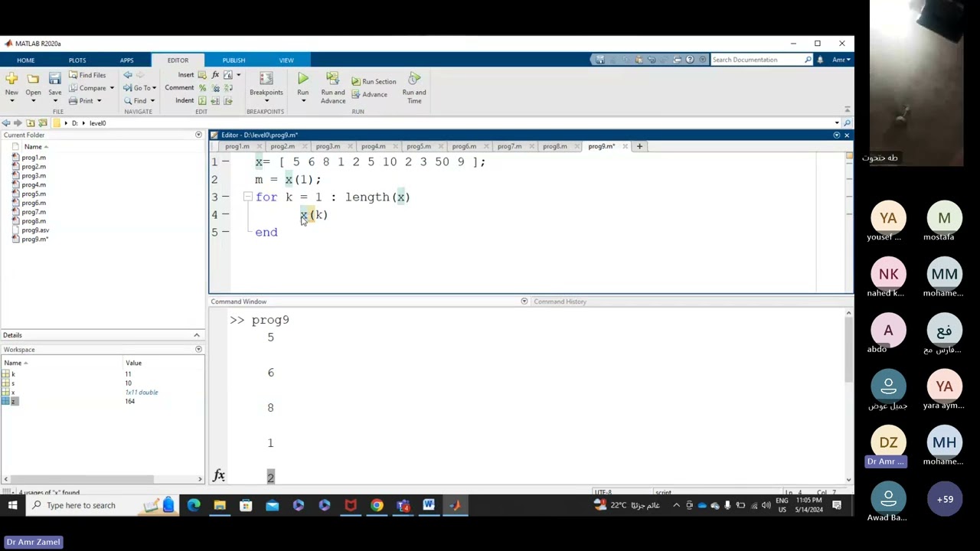The height and width of the screenshot is (551, 980).
Task: Switch to the HOME ribbon tab
Action: tap(25, 60)
